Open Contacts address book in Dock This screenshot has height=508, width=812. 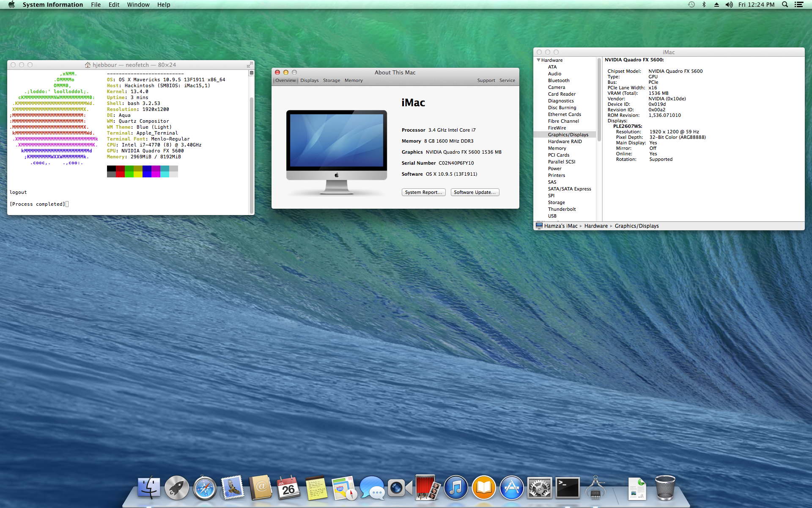pyautogui.click(x=261, y=488)
